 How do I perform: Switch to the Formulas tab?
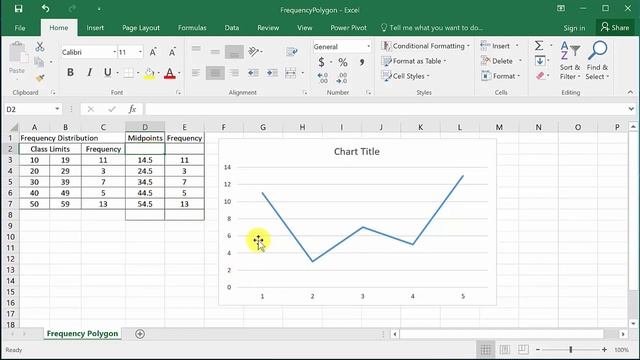192,28
